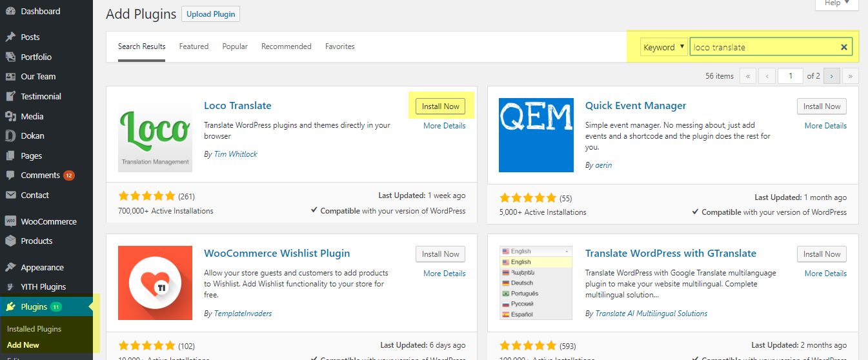This screenshot has height=360, width=868.
Task: Open the GTranslate language list thumbnail
Action: [536, 283]
